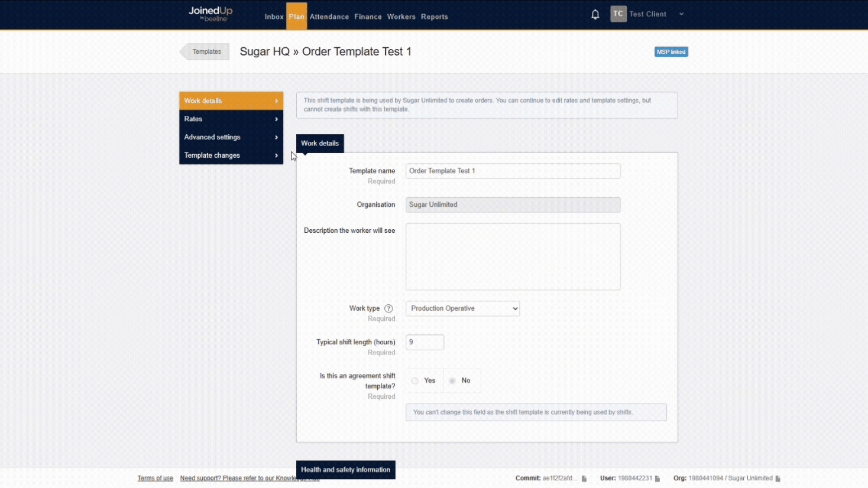Select No for agreement shift template

click(452, 381)
